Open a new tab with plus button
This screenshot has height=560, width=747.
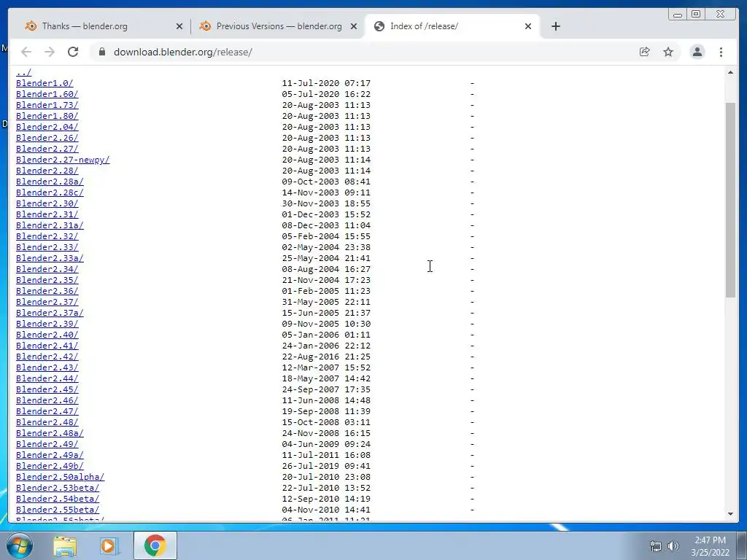tap(555, 26)
